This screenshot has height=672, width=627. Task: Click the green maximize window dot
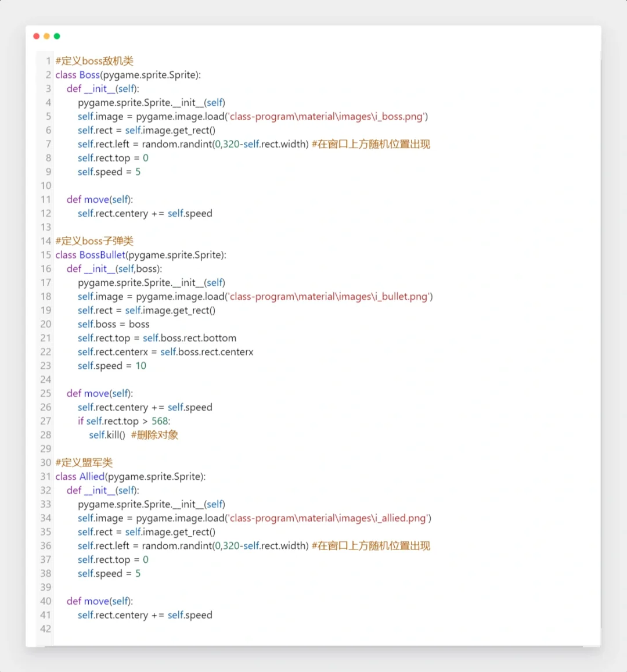(x=57, y=37)
